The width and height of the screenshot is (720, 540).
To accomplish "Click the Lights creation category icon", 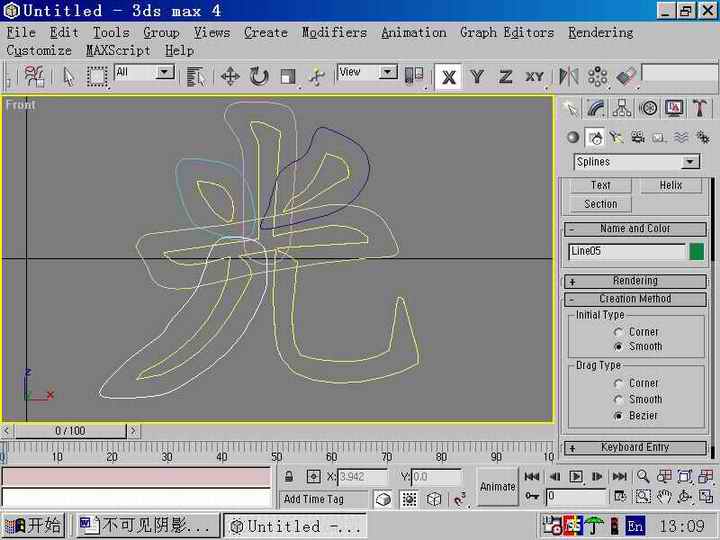I will tap(617, 138).
